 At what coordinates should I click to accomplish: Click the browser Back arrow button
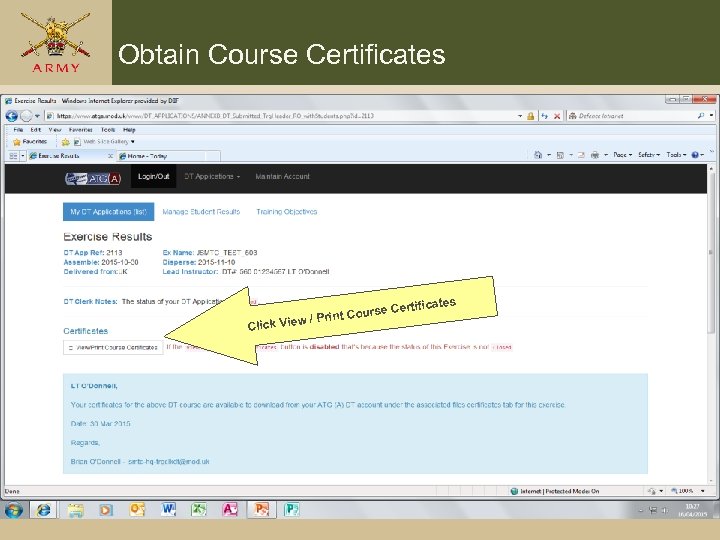point(11,116)
